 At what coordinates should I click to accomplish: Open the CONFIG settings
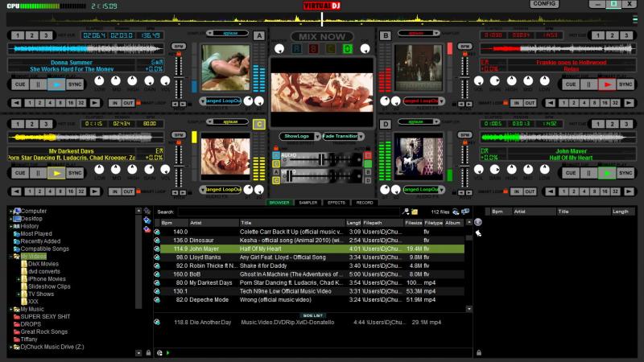(544, 4)
